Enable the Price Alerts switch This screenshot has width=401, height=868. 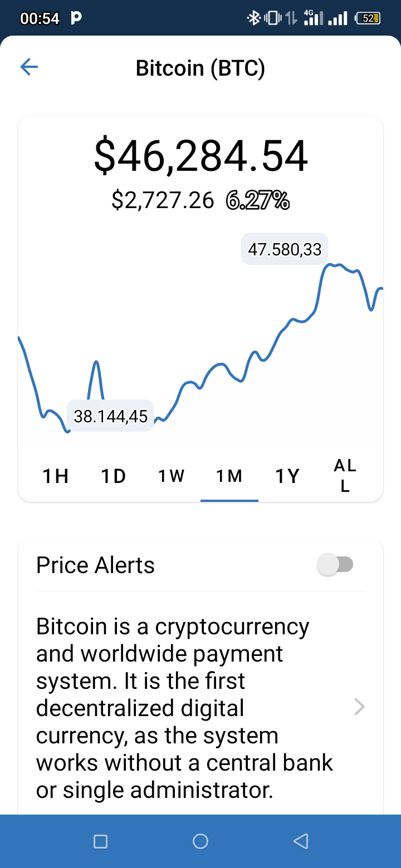[335, 565]
